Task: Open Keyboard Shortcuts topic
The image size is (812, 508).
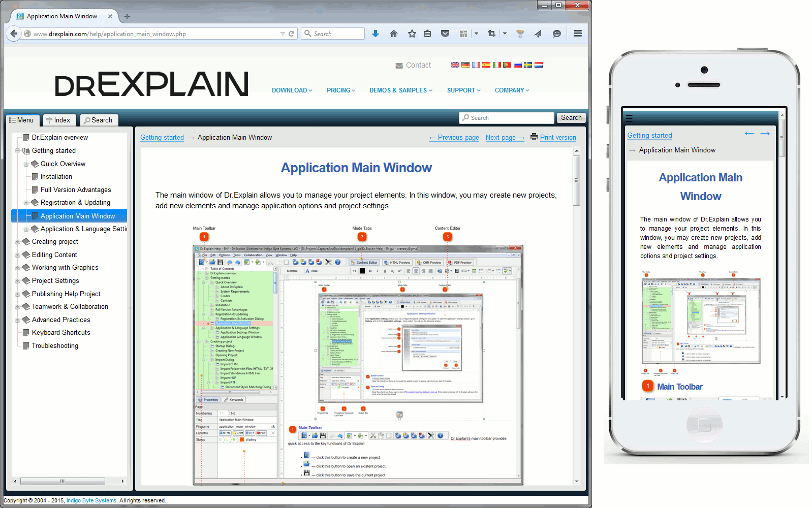Action: 61,333
